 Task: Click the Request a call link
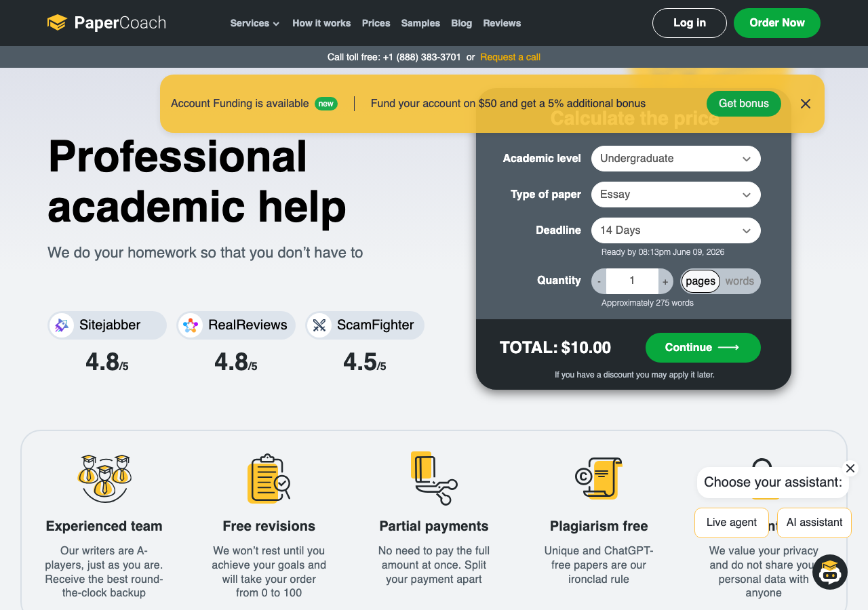click(511, 57)
